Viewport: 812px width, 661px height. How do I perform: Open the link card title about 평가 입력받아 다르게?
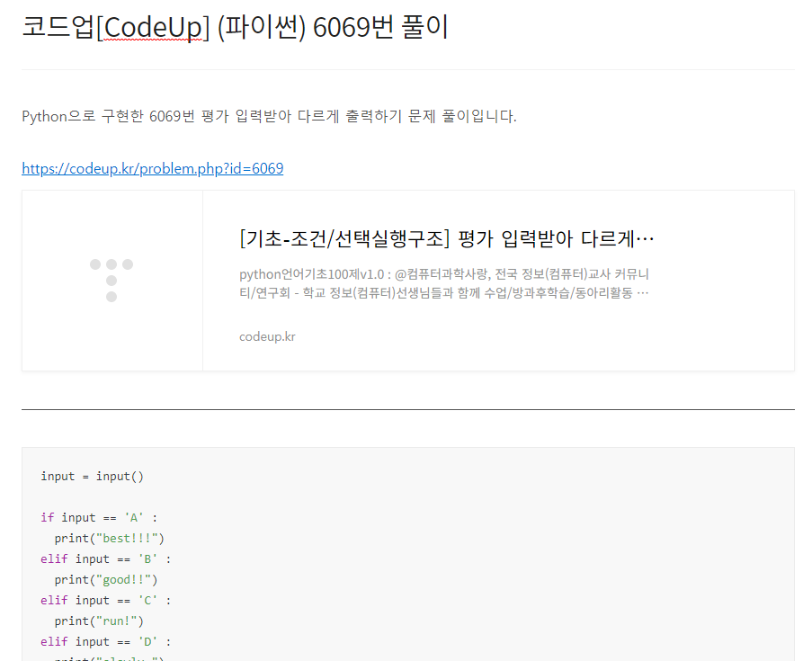[446, 239]
